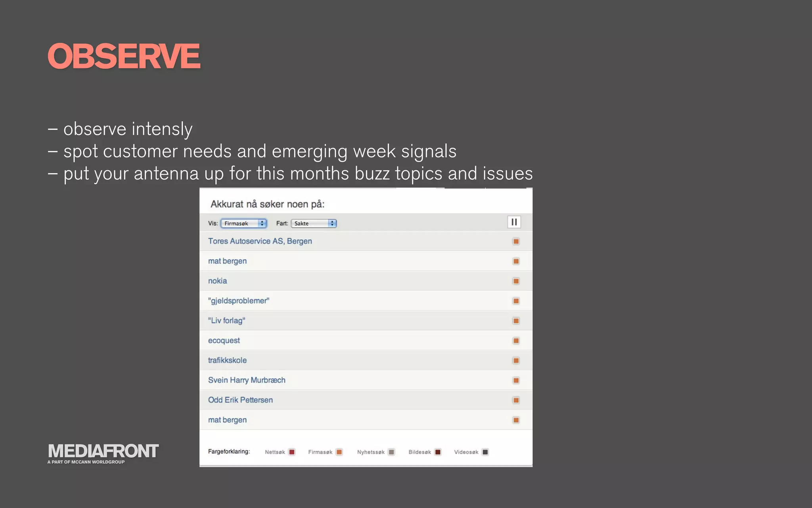Click the Firmasøk orange legend swatch
The height and width of the screenshot is (508, 812).
[x=339, y=452]
